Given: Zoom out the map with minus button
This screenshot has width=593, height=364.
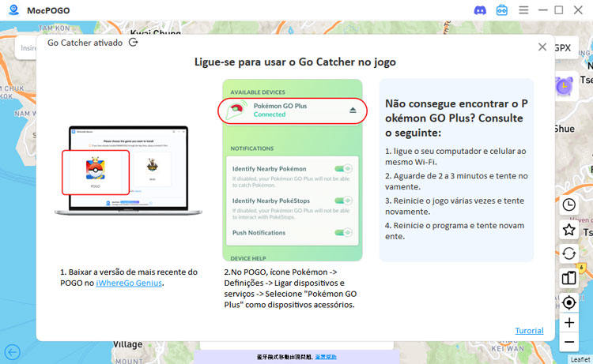Looking at the screenshot, I should coord(568,342).
